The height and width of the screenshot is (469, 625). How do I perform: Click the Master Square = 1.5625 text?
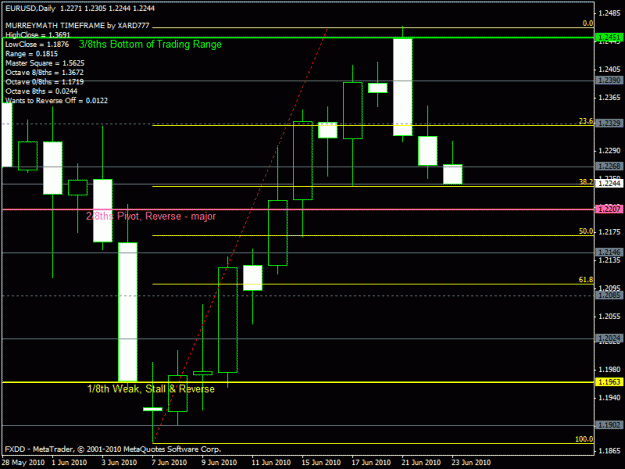click(45, 63)
